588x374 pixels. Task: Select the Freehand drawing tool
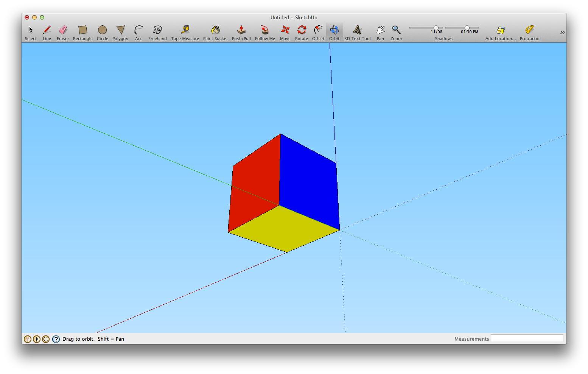157,30
